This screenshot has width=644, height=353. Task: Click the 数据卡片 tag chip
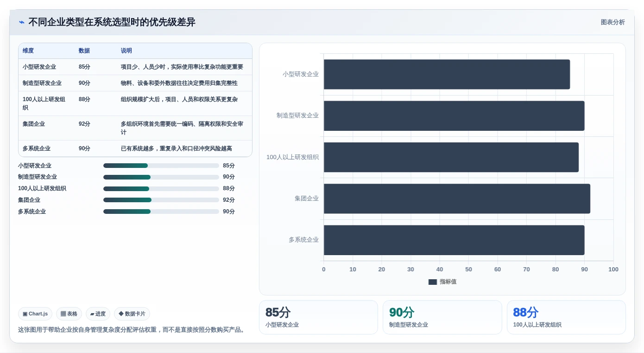coord(132,314)
